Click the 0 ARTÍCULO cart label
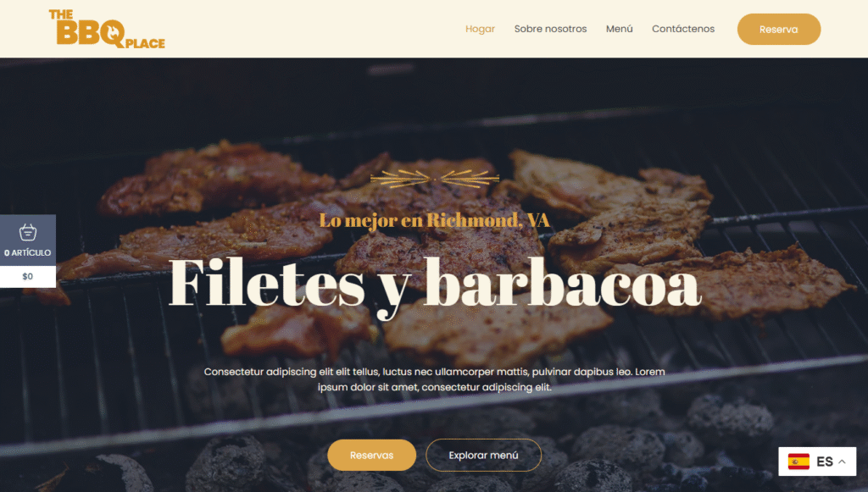Image resolution: width=868 pixels, height=492 pixels. click(x=28, y=252)
